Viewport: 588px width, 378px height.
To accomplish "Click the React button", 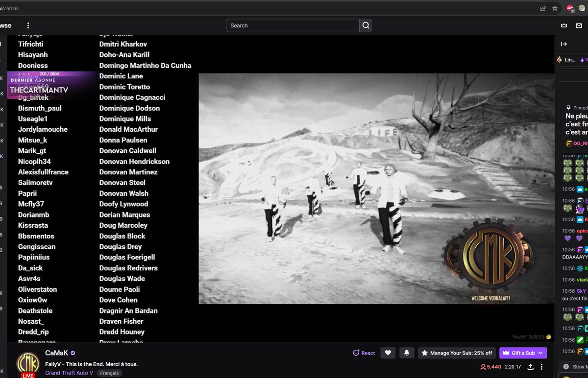I will pos(364,353).
